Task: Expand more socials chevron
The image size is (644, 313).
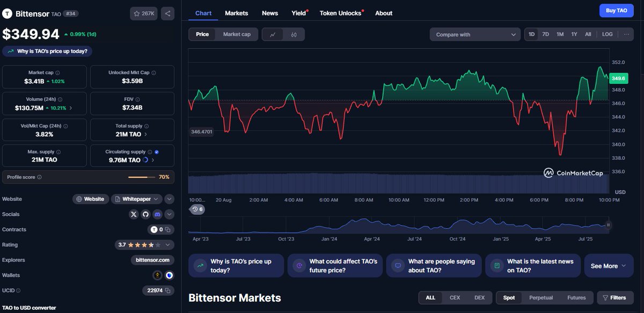Action: click(170, 214)
